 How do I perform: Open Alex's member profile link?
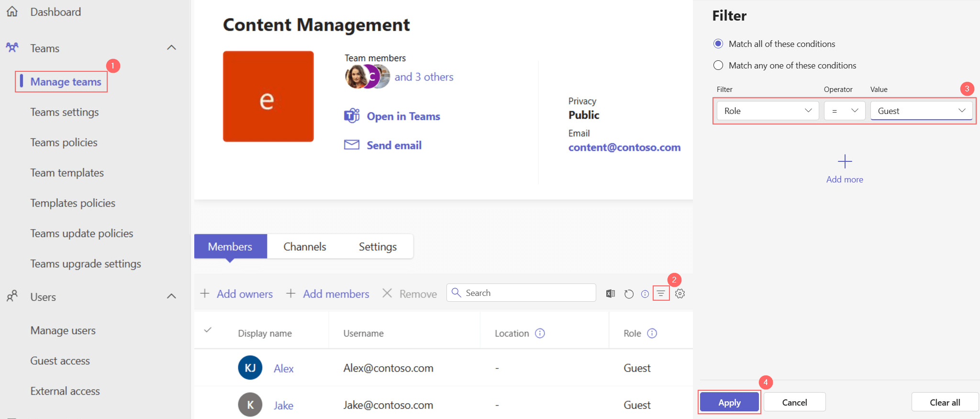[284, 368]
